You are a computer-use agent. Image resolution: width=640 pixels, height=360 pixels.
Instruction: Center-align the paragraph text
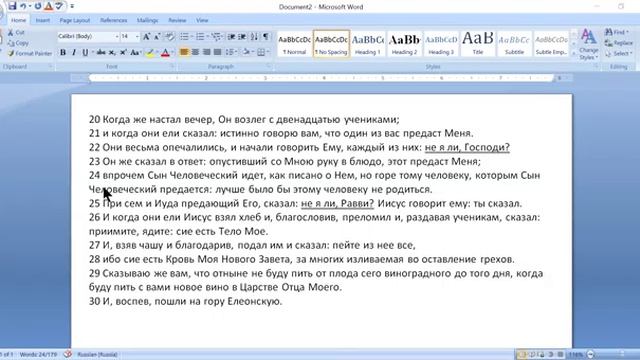pyautogui.click(x=196, y=52)
